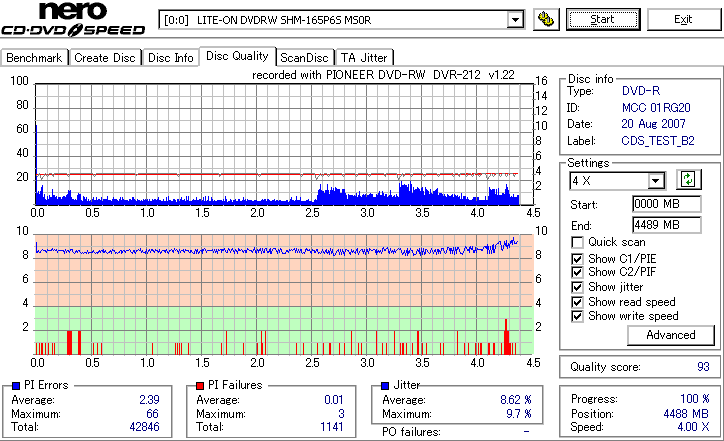Click the Quality score value 93
Image resolution: width=724 pixels, height=441 pixels.
coord(703,367)
